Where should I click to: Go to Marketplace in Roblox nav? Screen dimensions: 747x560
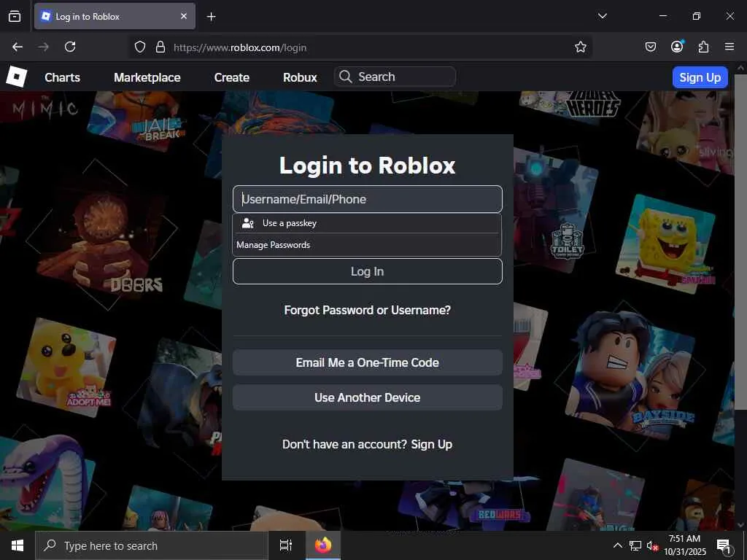147,77
